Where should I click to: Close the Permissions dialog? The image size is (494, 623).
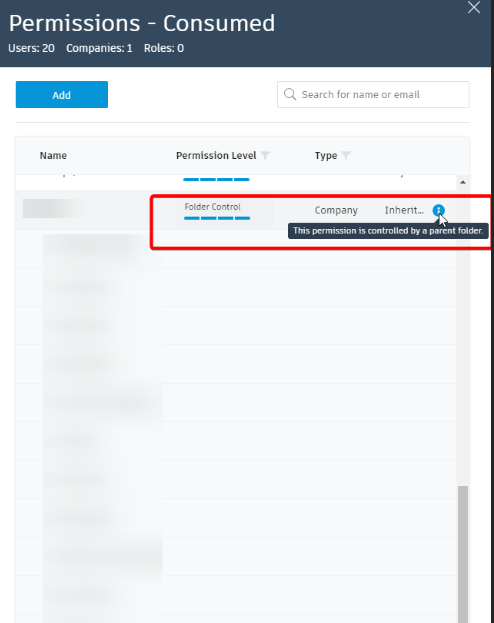pyautogui.click(x=474, y=7)
